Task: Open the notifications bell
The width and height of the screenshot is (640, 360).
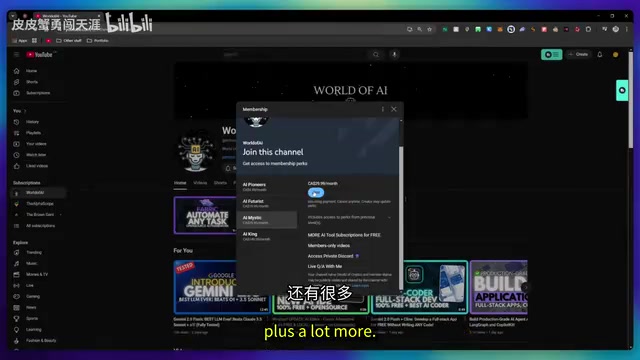Action: (600, 54)
